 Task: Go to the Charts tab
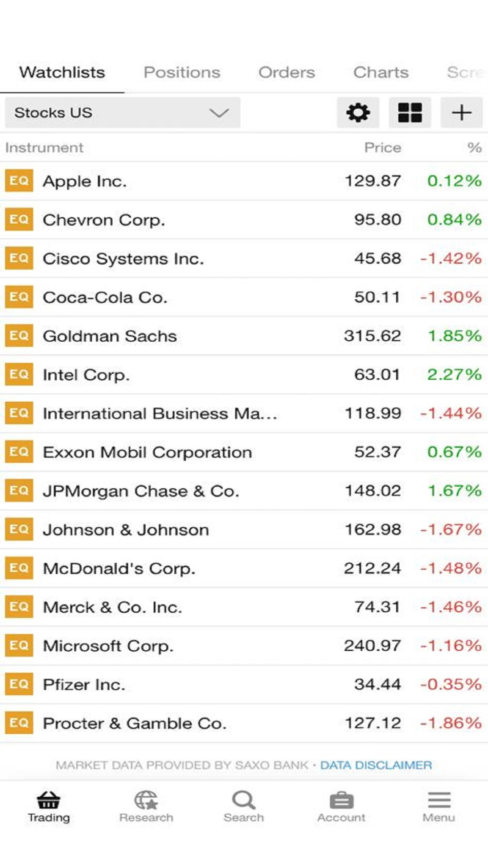381,72
